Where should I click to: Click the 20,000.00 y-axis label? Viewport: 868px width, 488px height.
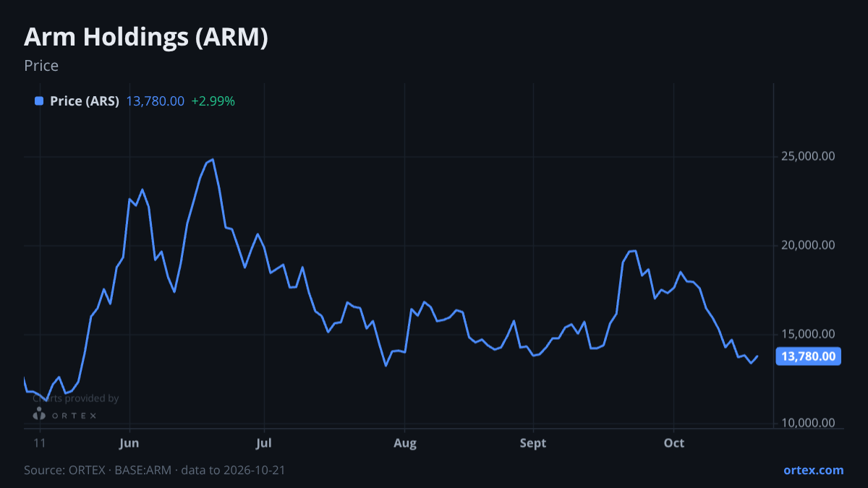(x=809, y=245)
